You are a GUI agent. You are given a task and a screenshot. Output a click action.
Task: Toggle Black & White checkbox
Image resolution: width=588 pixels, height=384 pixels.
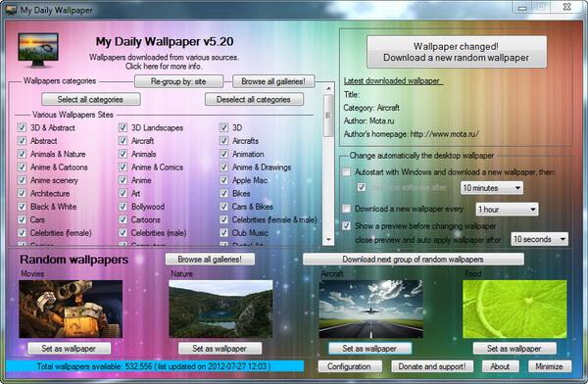coord(23,207)
